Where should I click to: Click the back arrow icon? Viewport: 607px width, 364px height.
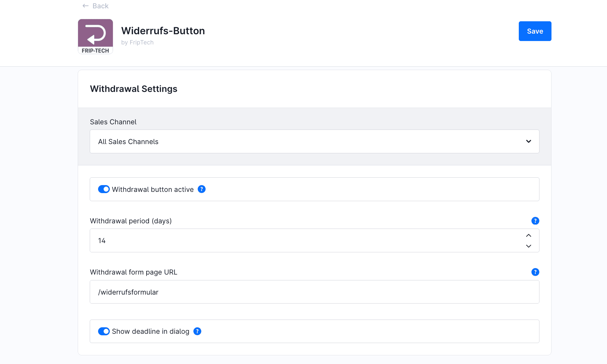click(85, 6)
